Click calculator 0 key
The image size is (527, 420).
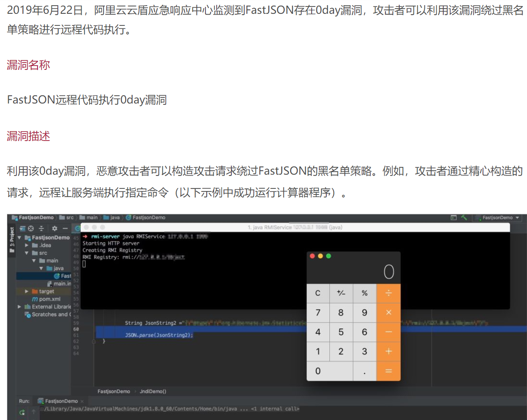pos(330,371)
